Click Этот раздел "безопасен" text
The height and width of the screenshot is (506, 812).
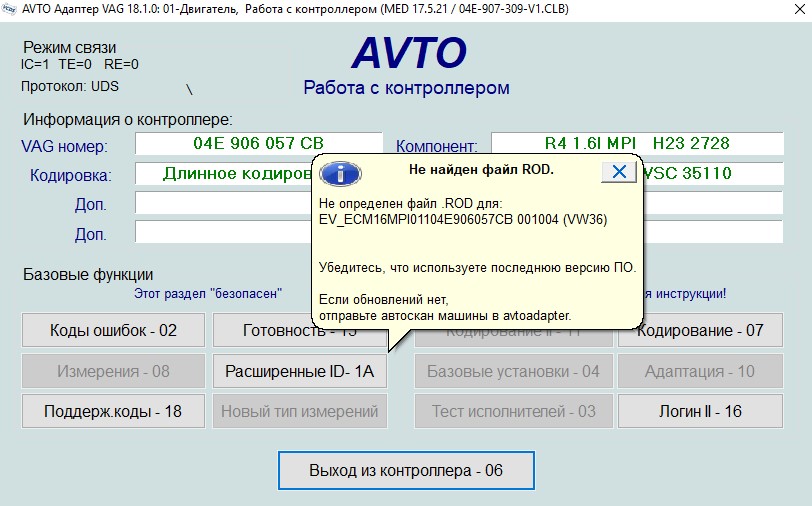[208, 294]
